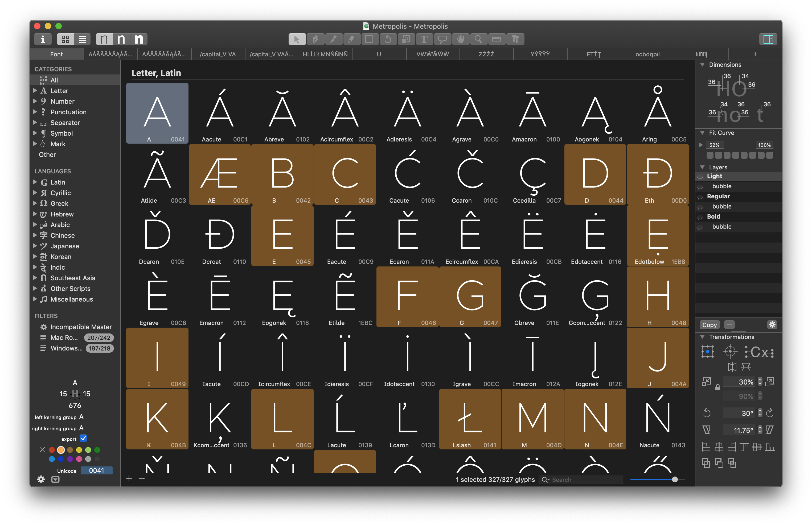Toggle visibility of the Bold layer
The width and height of the screenshot is (812, 526).
pyautogui.click(x=700, y=217)
